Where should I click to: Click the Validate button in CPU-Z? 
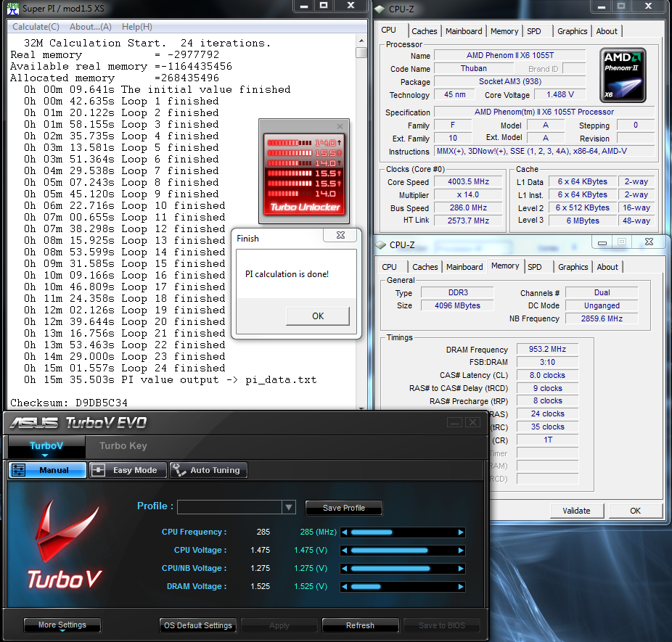point(576,511)
